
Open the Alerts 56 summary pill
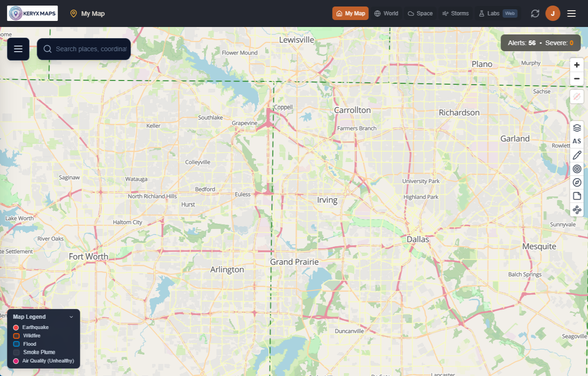541,43
